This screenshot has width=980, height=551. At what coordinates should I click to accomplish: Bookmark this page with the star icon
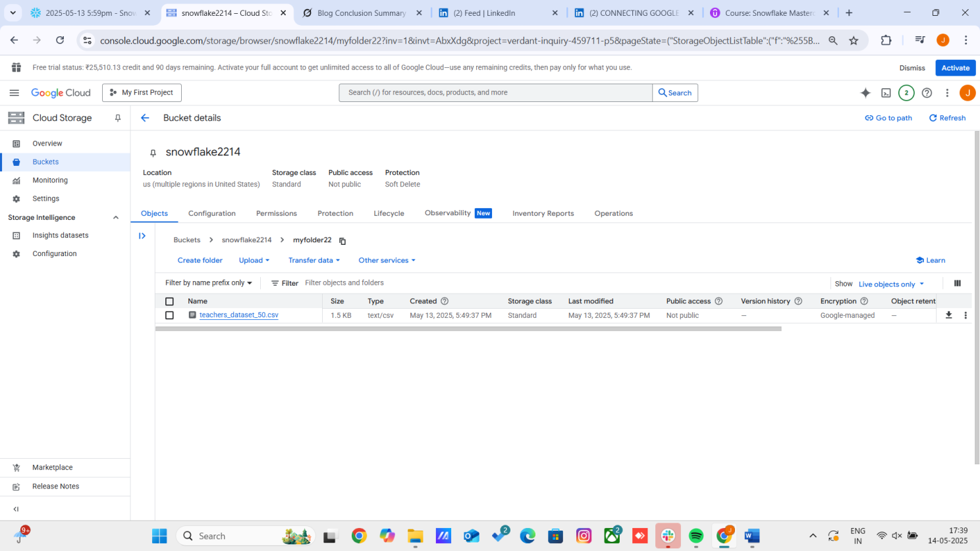click(x=854, y=40)
